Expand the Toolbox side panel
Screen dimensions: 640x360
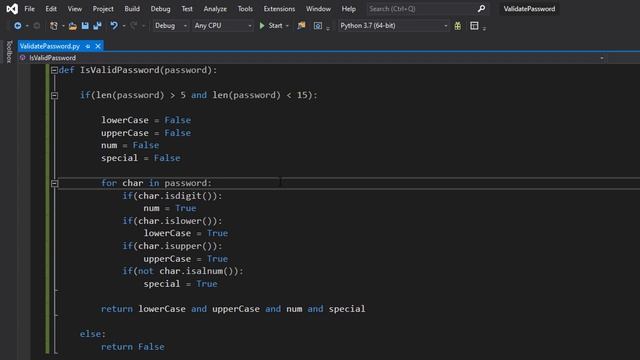(9, 51)
